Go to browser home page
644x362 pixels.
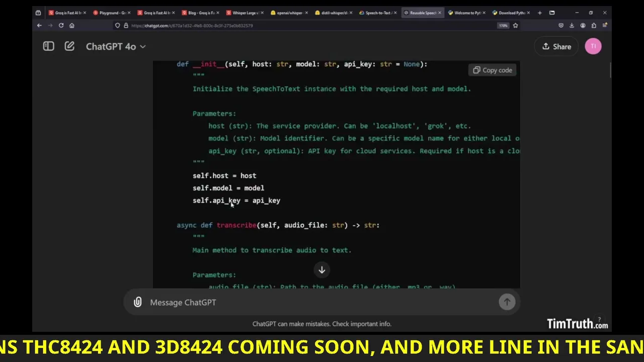tap(72, 25)
